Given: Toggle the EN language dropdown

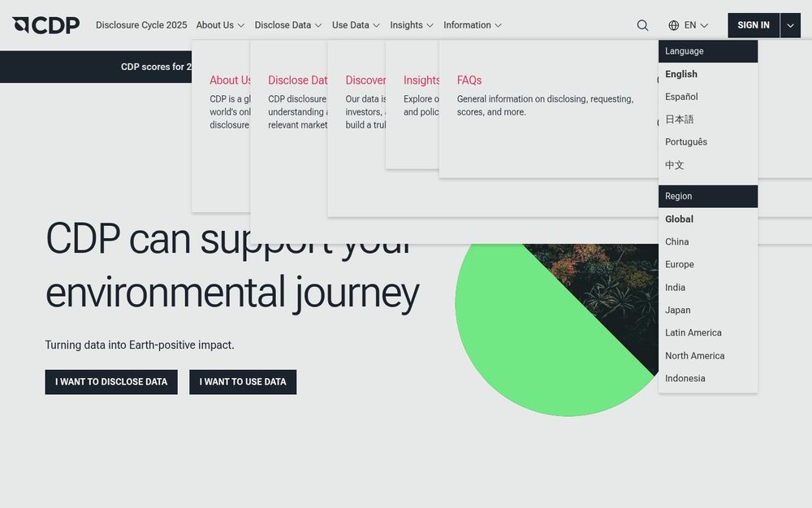Looking at the screenshot, I should click(696, 25).
